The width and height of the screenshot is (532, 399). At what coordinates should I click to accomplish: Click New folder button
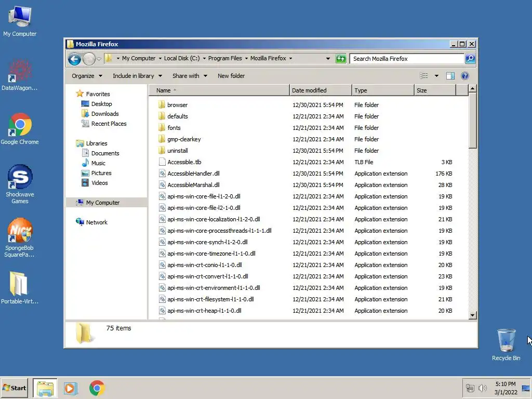[x=231, y=76]
